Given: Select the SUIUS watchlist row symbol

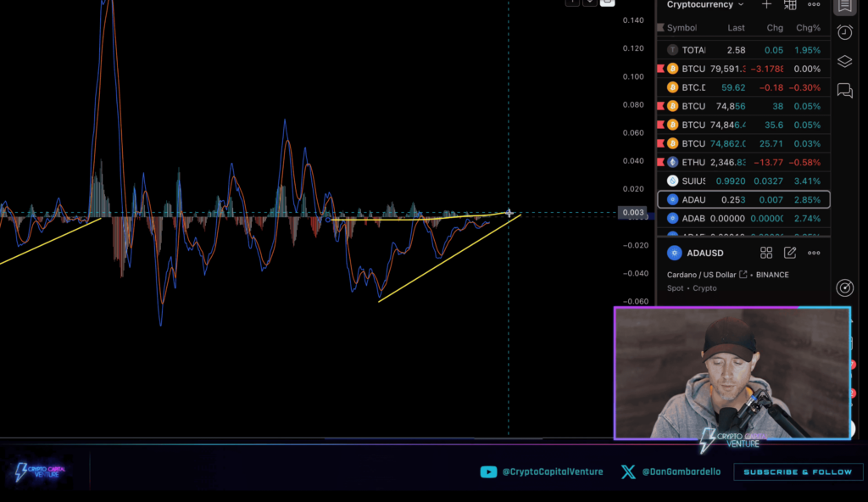Looking at the screenshot, I should click(x=693, y=181).
